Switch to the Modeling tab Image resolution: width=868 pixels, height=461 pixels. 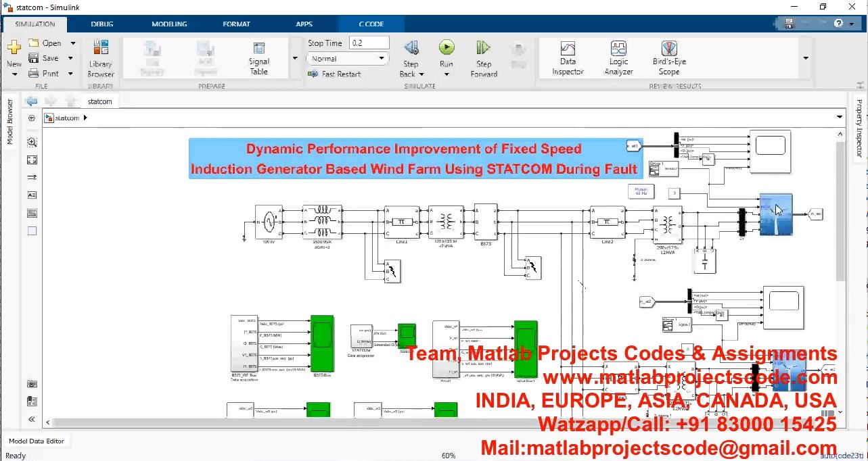(169, 24)
